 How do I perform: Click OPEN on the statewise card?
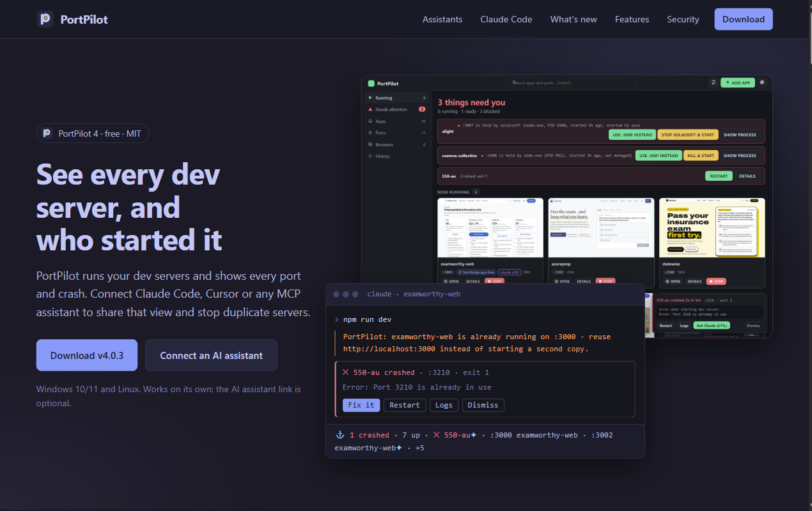point(673,281)
